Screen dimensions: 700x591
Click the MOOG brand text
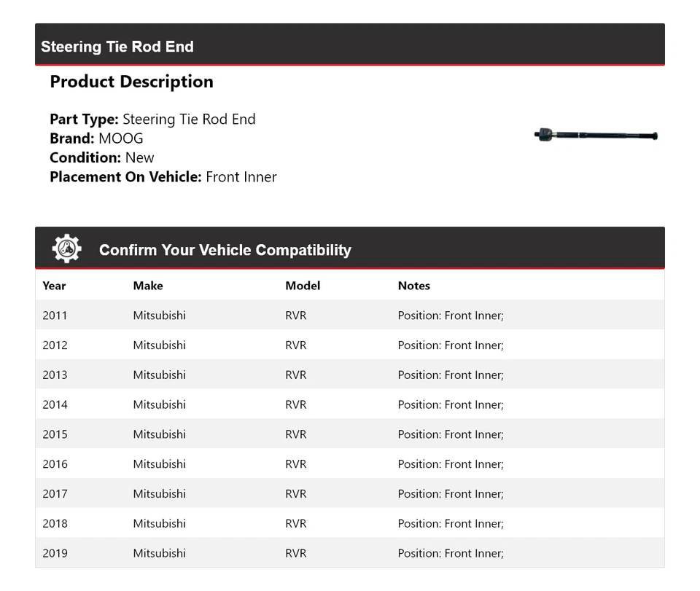click(121, 138)
